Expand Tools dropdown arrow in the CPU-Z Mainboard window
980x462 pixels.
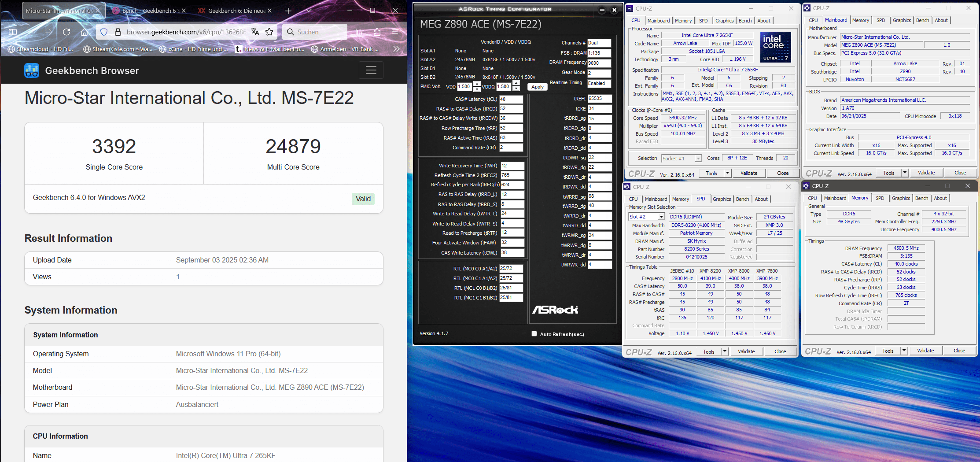(x=905, y=173)
